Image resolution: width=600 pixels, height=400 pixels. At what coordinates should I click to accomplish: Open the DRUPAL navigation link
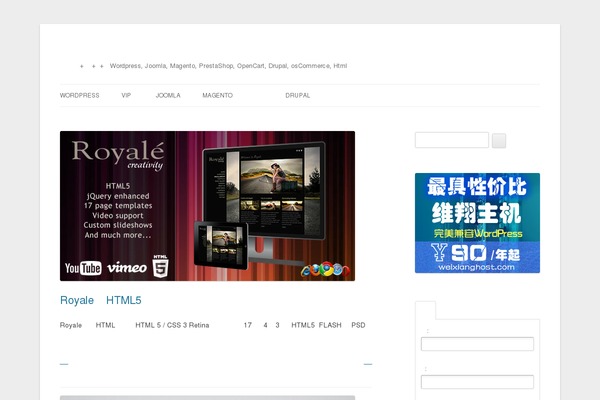click(x=297, y=95)
